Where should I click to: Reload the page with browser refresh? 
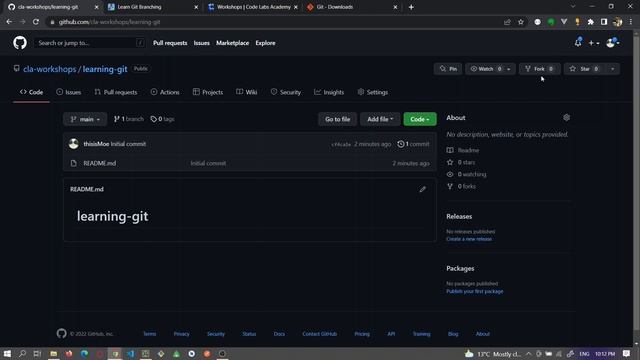pyautogui.click(x=36, y=22)
